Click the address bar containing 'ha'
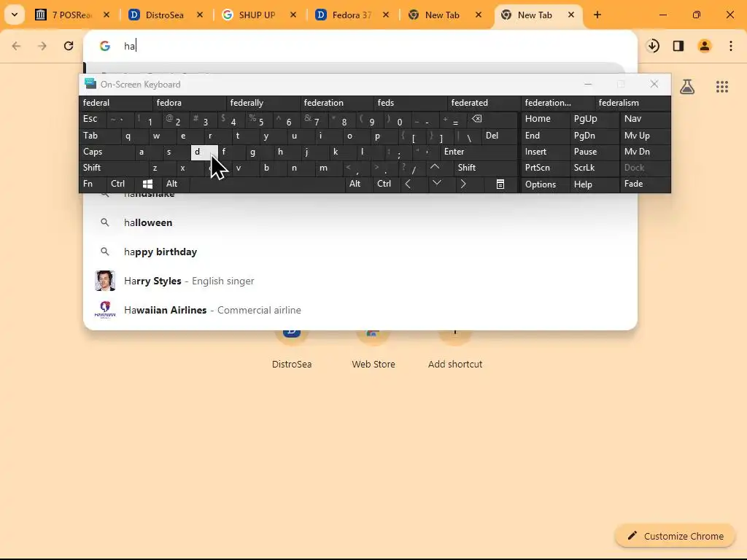This screenshot has height=560, width=747. pos(360,46)
